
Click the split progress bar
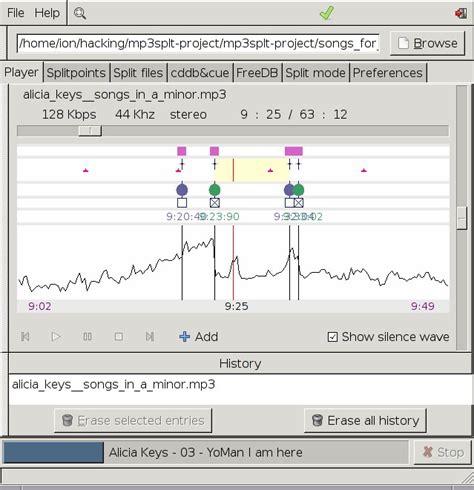pyautogui.click(x=206, y=452)
